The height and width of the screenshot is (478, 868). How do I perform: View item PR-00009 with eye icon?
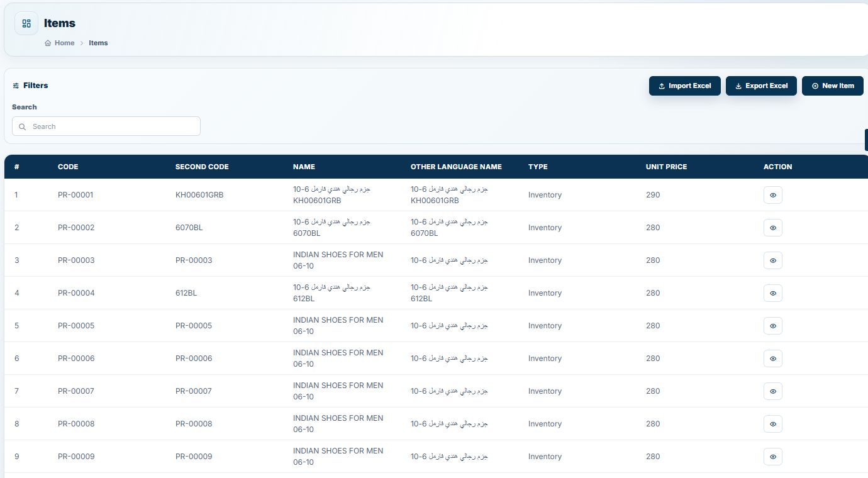(773, 457)
